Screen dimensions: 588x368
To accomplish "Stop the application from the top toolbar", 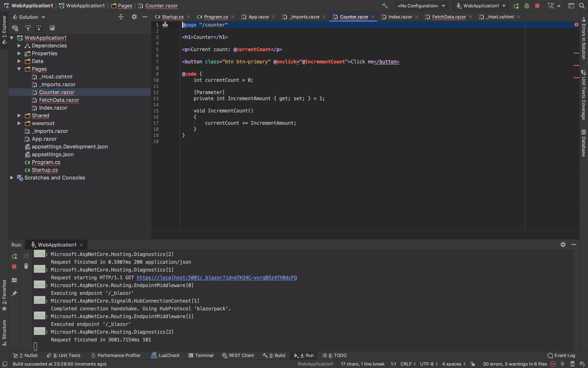I will pyautogui.click(x=537, y=6).
